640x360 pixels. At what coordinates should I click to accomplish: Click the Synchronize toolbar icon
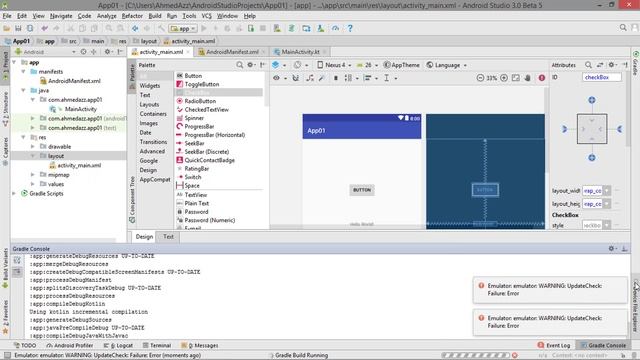[30, 28]
